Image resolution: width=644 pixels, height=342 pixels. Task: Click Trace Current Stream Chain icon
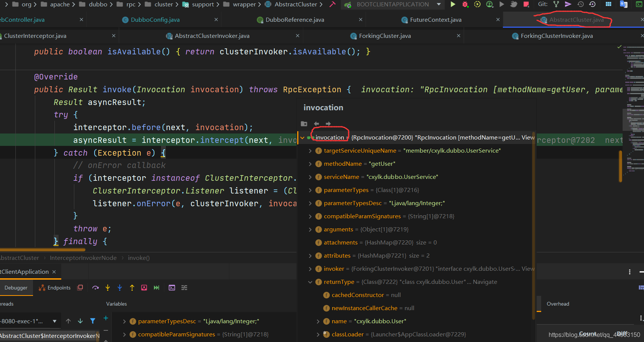coord(184,288)
